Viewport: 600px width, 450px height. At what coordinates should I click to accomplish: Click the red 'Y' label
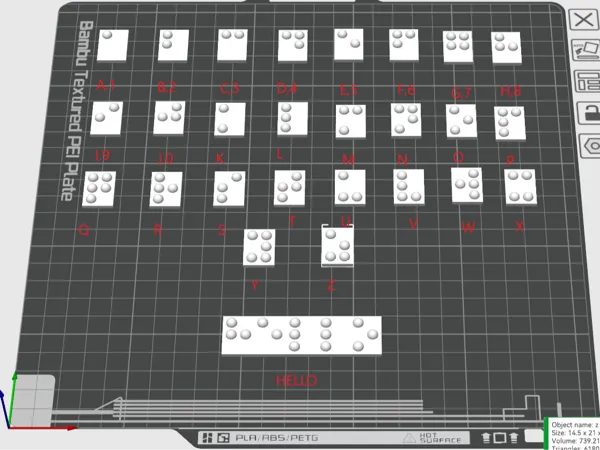tap(254, 285)
